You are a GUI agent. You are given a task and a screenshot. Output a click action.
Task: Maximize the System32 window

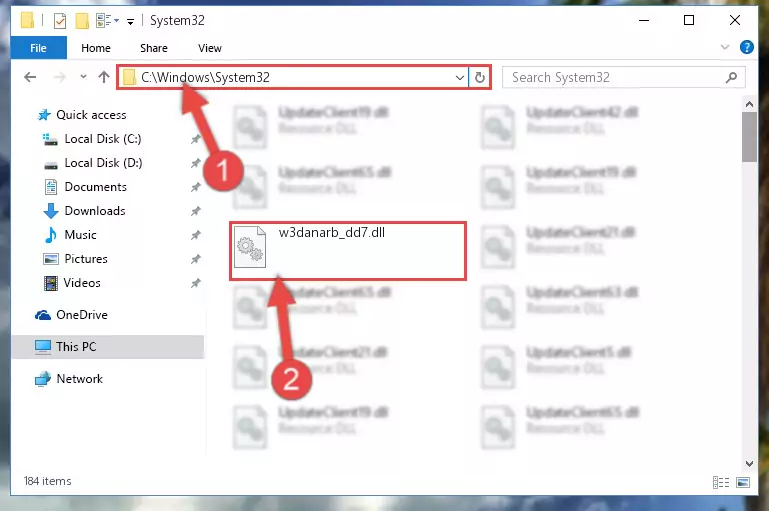pyautogui.click(x=689, y=21)
